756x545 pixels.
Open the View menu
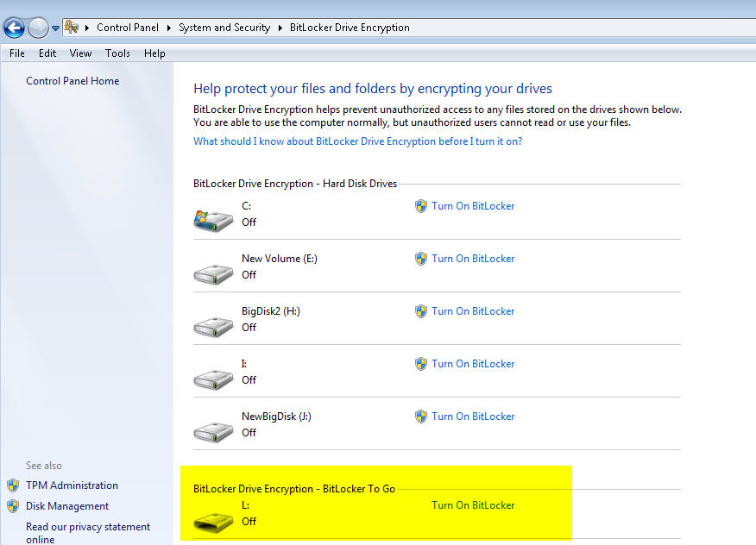80,53
